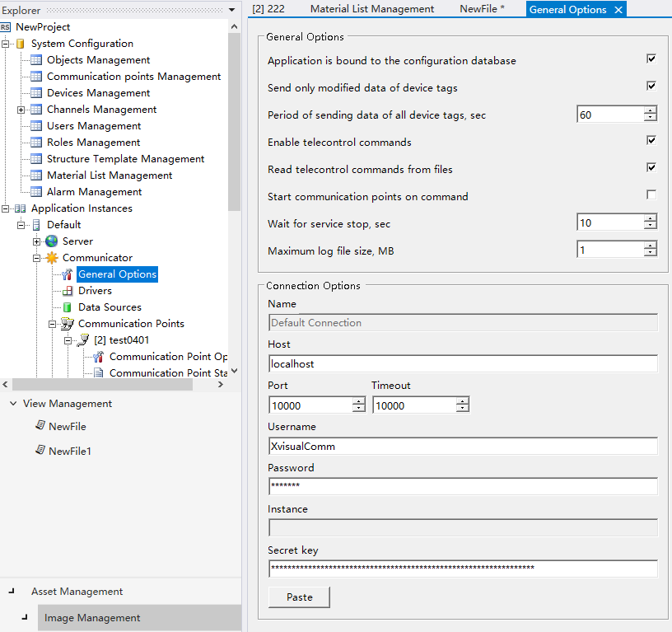Open the Image Management panel

[92, 618]
